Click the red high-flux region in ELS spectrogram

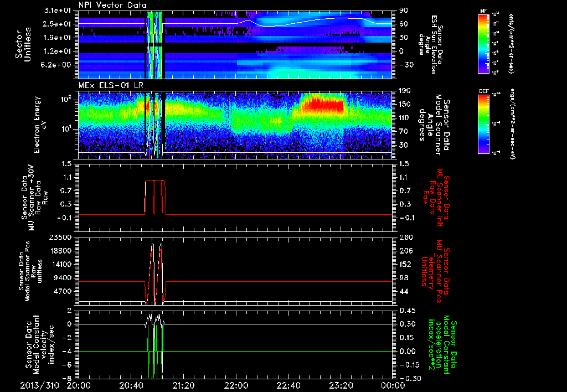[322, 104]
